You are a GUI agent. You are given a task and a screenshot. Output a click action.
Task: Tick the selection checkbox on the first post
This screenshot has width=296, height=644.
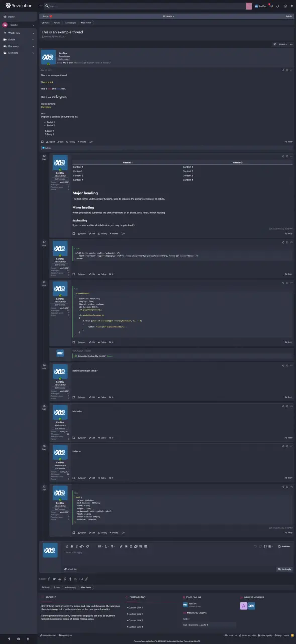(43, 142)
